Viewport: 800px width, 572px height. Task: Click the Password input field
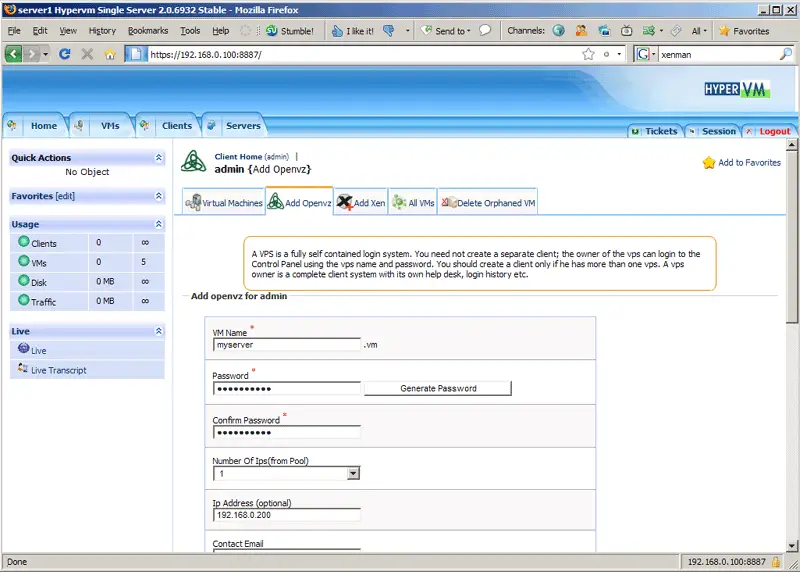tap(287, 389)
